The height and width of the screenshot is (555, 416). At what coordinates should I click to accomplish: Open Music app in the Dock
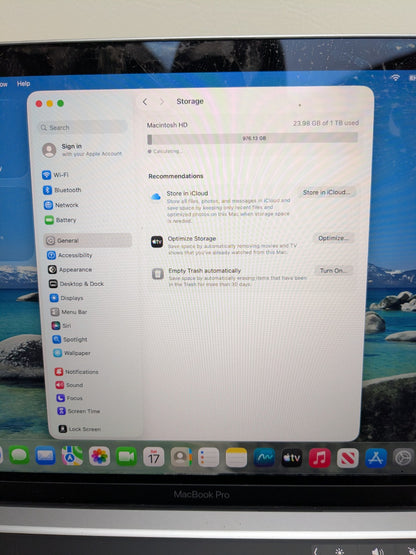pyautogui.click(x=319, y=458)
